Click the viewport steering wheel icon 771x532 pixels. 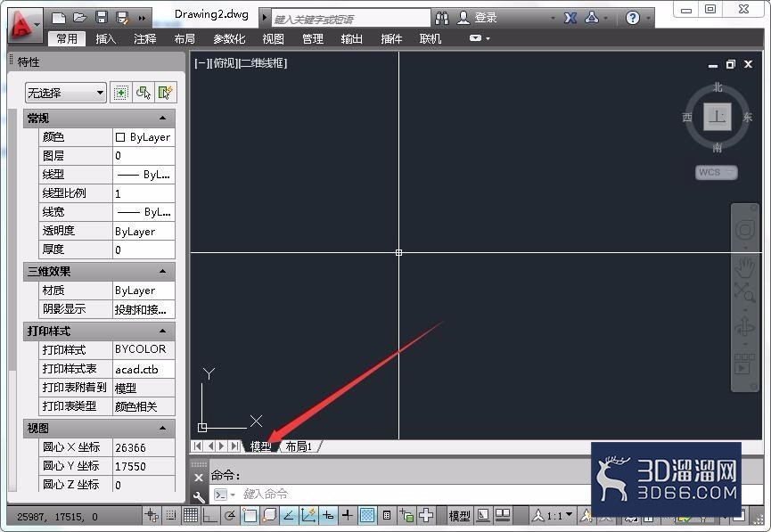(x=745, y=229)
